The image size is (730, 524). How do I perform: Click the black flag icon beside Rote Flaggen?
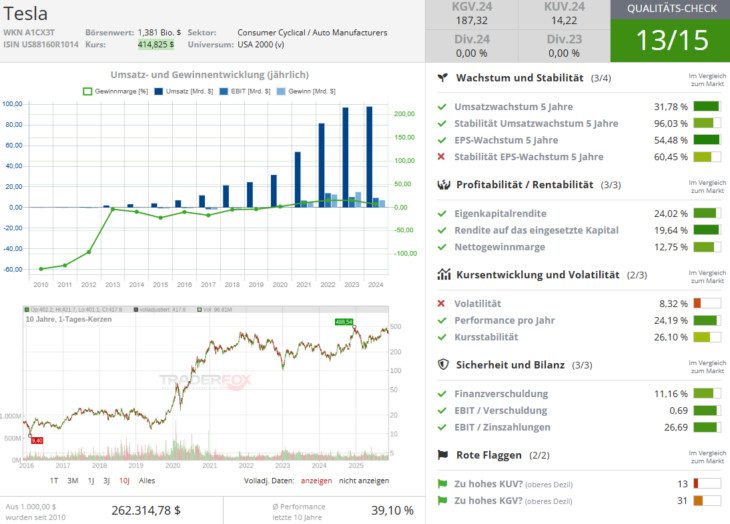point(442,455)
